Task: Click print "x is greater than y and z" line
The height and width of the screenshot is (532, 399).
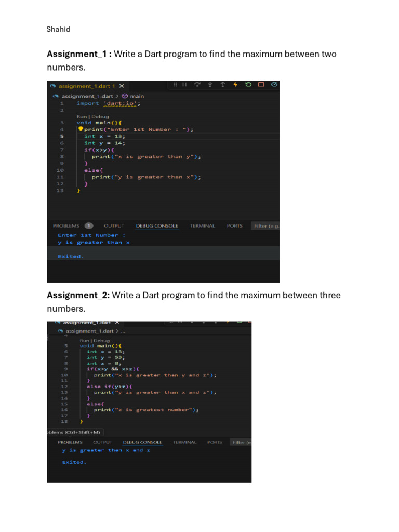Action: [x=155, y=375]
